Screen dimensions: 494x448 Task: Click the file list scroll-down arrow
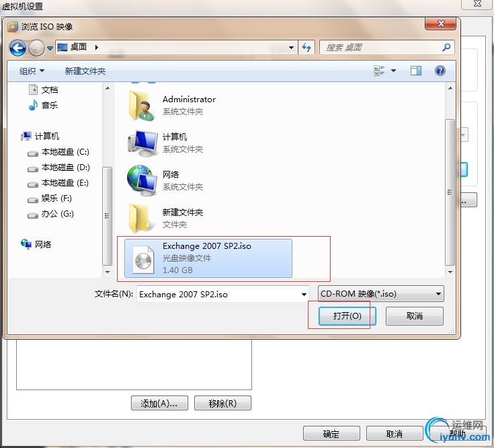pyautogui.click(x=450, y=272)
